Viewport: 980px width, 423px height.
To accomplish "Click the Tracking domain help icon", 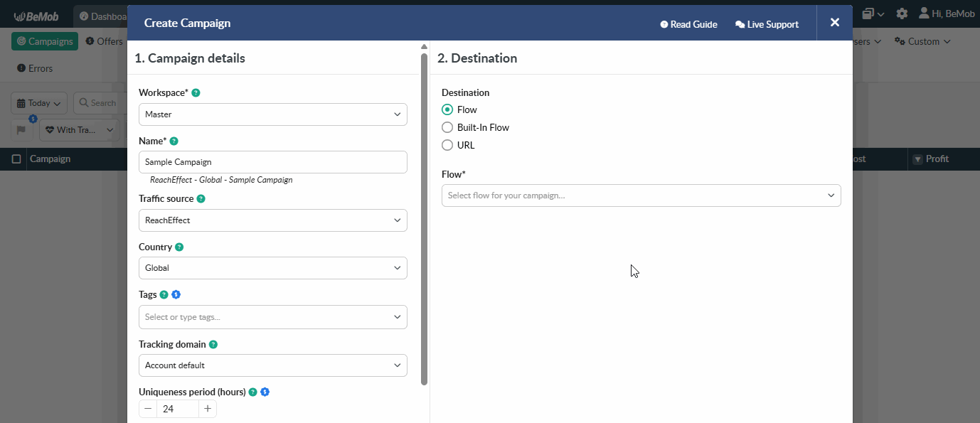I will [213, 344].
